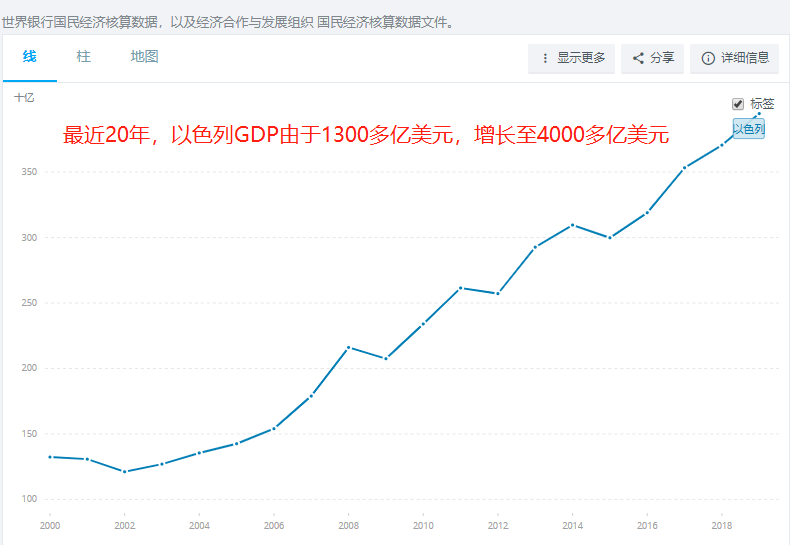Viewport: 790px width, 545px height.
Task: Click the three-dot icon beside 显示更多
Action: (x=545, y=58)
